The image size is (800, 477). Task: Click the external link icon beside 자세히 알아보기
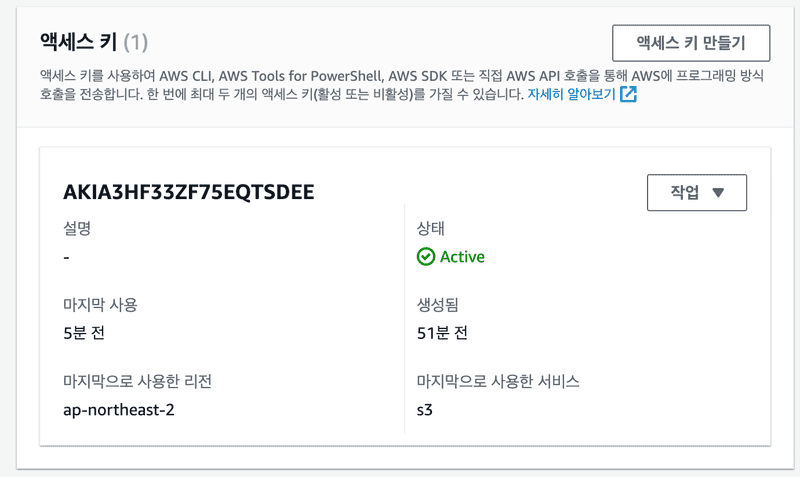pyautogui.click(x=629, y=95)
